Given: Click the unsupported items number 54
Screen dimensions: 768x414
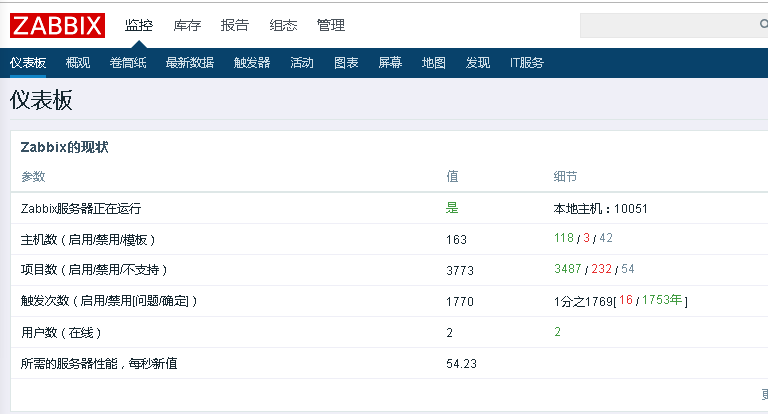Looking at the screenshot, I should click(x=628, y=269).
